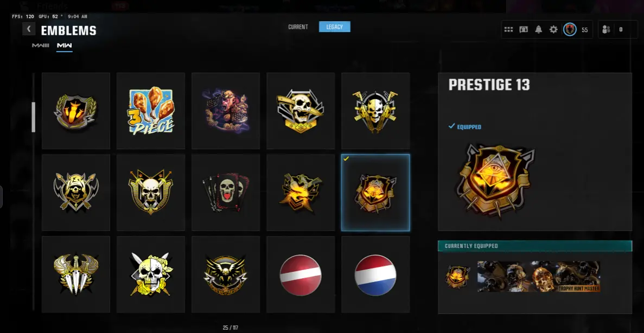The width and height of the screenshot is (644, 333).
Task: Click the player profile avatar icon
Action: pyautogui.click(x=570, y=30)
